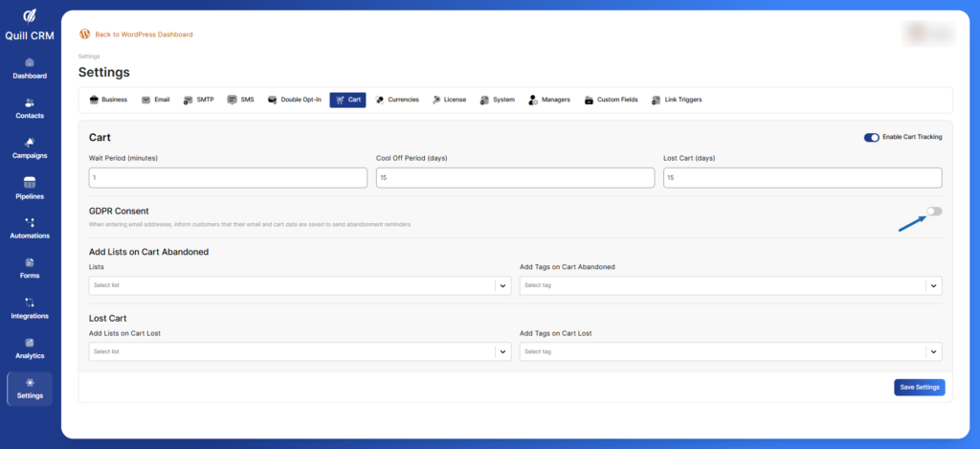Screen dimensions: 980x449
Task: View Analytics from the sidebar
Action: tap(29, 343)
